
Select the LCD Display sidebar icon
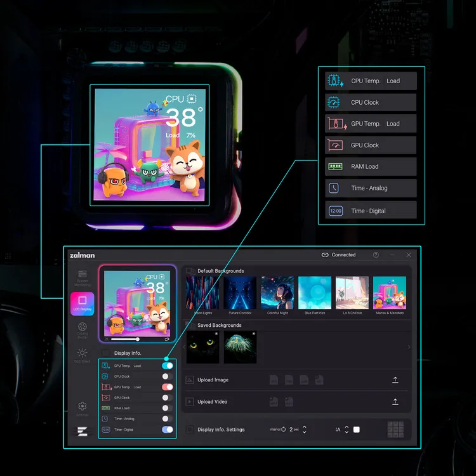tap(83, 303)
